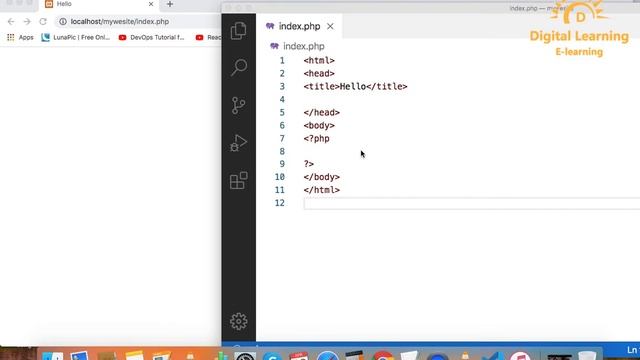640x360 pixels.
Task: Place cursor on the </head> line
Action: click(322, 113)
